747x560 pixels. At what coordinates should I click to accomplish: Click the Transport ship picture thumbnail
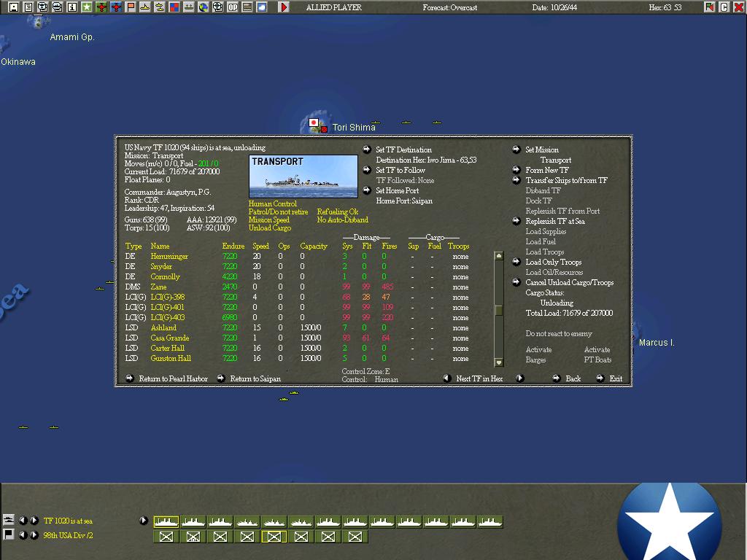pos(303,176)
